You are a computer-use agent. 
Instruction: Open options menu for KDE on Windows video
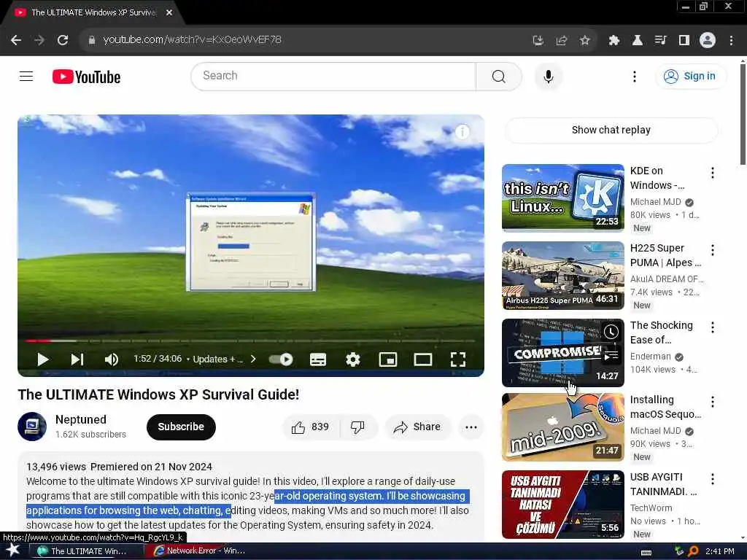point(712,173)
